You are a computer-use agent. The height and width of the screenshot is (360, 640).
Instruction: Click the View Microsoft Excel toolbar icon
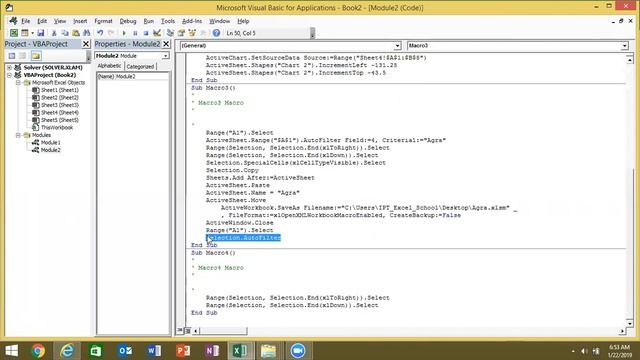pyautogui.click(x=14, y=33)
